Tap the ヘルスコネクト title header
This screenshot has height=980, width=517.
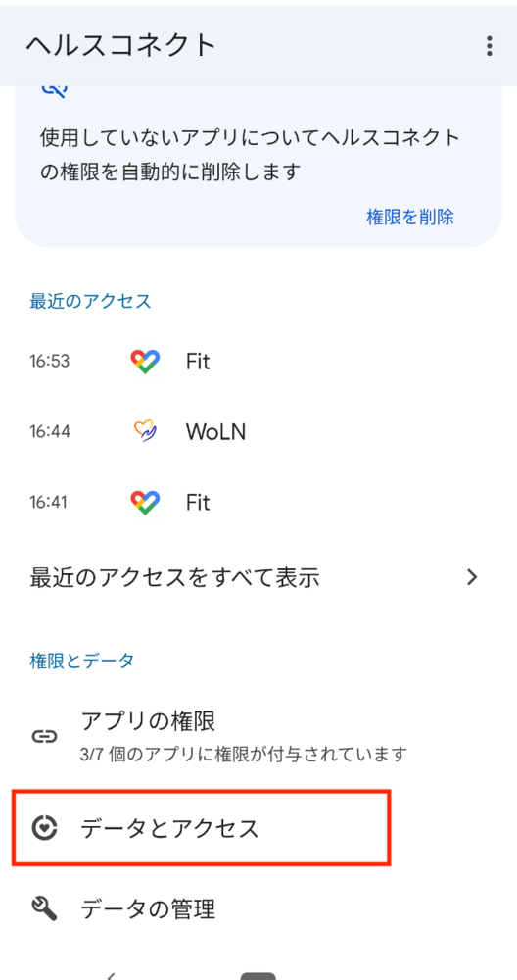(120, 46)
